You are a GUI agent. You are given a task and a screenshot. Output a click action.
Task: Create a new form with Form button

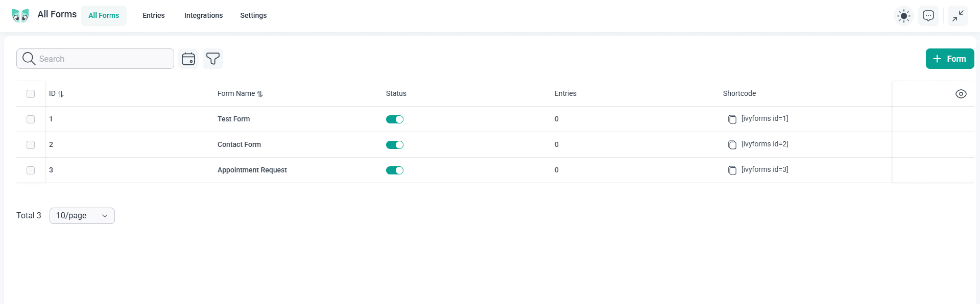[949, 59]
